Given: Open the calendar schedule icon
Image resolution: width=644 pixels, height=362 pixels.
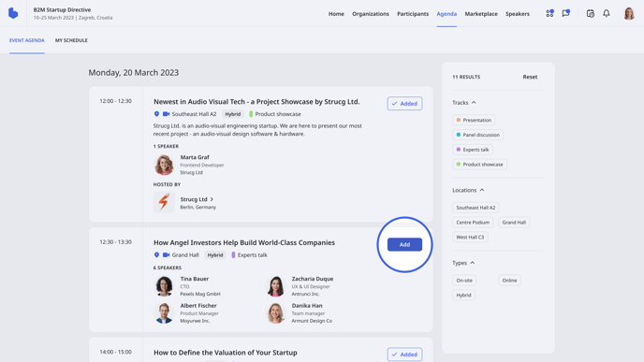Looking at the screenshot, I should (591, 13).
